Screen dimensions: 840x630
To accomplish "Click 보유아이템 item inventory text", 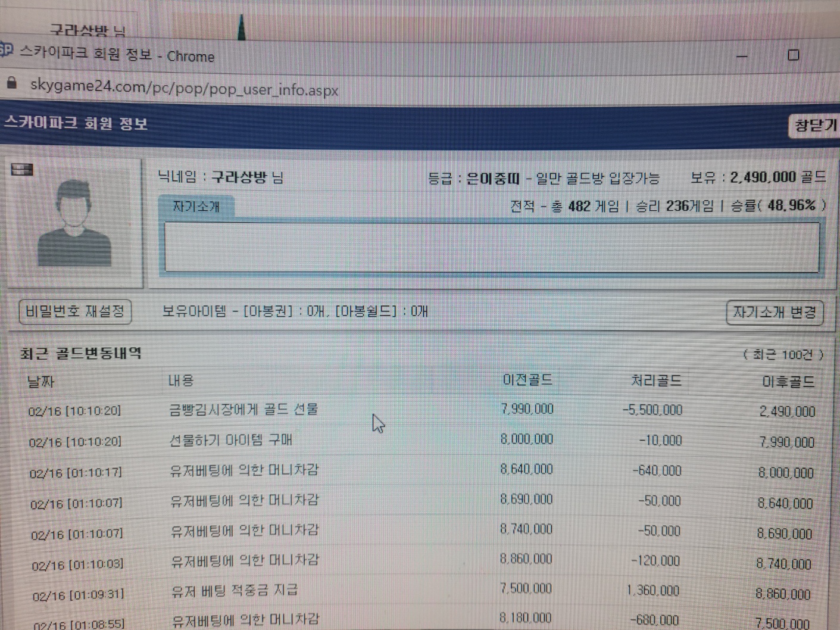I will coord(295,311).
